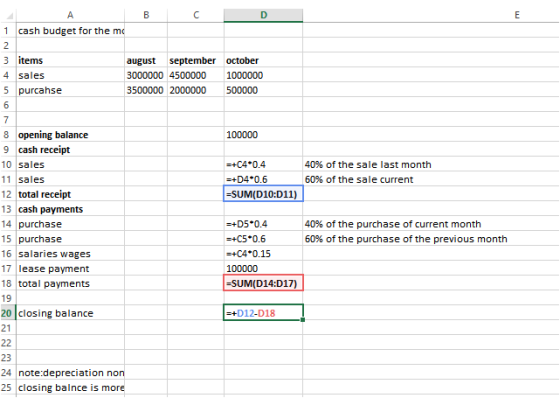Click the 'cash receipt' label

pos(44,150)
